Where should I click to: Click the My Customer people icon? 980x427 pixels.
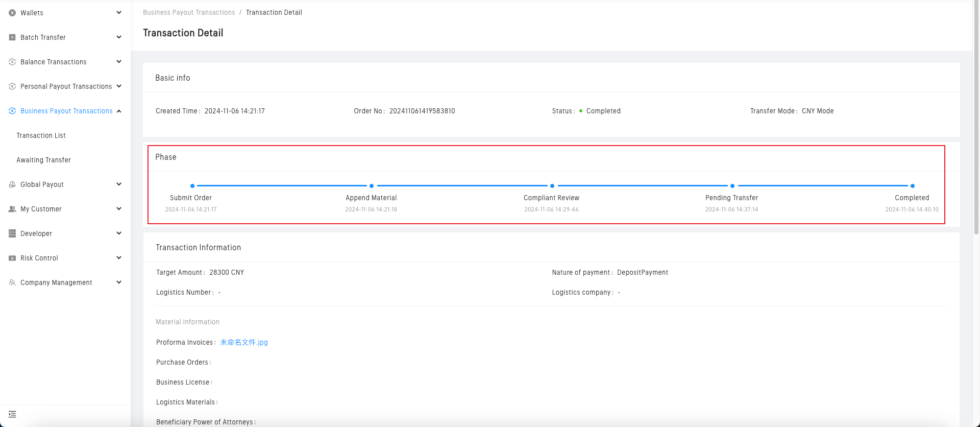pos(12,209)
